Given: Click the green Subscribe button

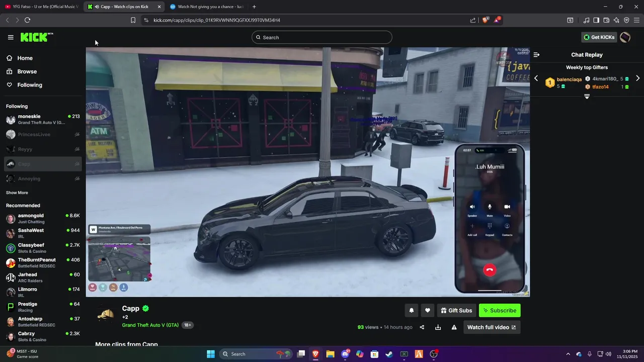Looking at the screenshot, I should [x=500, y=311].
